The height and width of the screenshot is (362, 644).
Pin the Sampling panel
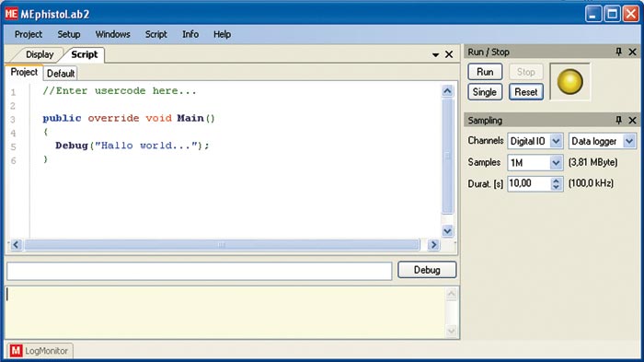(618, 120)
